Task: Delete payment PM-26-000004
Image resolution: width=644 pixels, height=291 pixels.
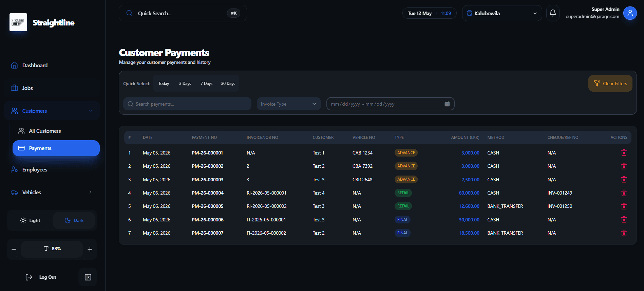Action: (624, 193)
